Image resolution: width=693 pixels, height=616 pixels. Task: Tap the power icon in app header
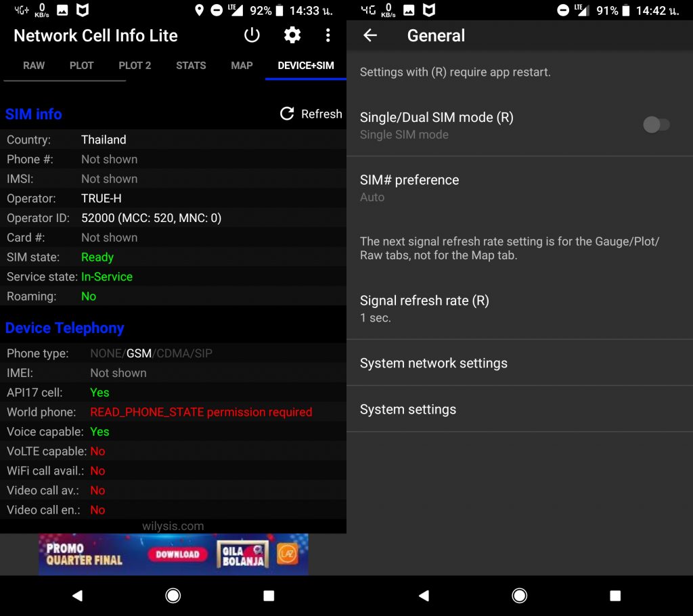[252, 35]
